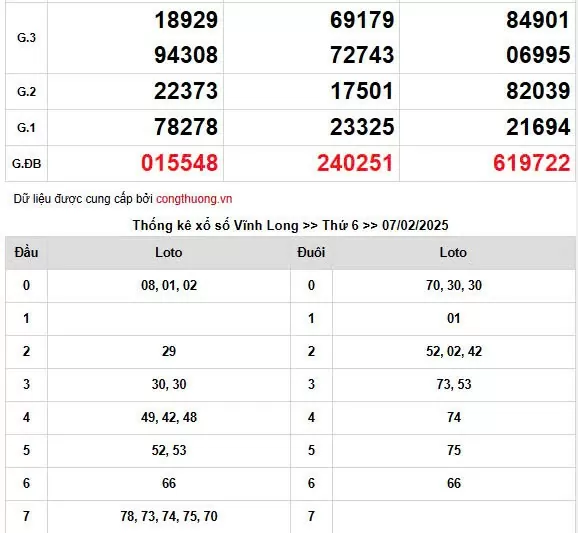Select the Đầu 6 loto value 66
The image size is (578, 533).
[x=169, y=483]
